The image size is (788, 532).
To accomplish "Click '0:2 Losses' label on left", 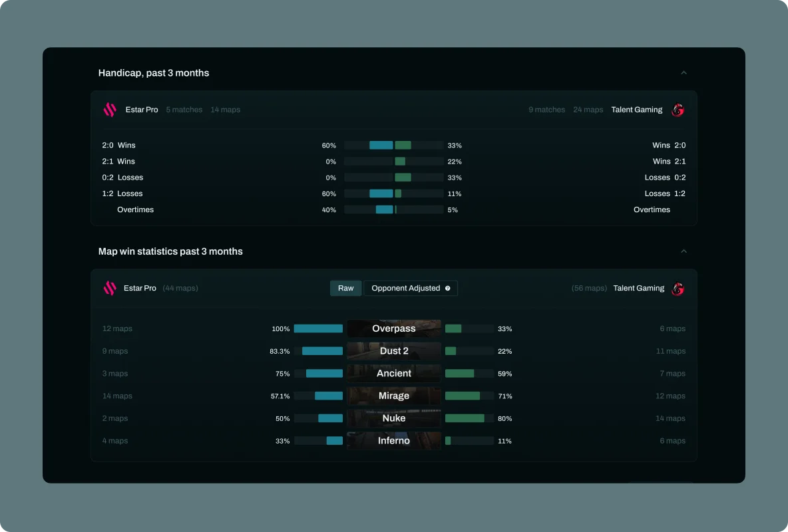I will click(122, 178).
